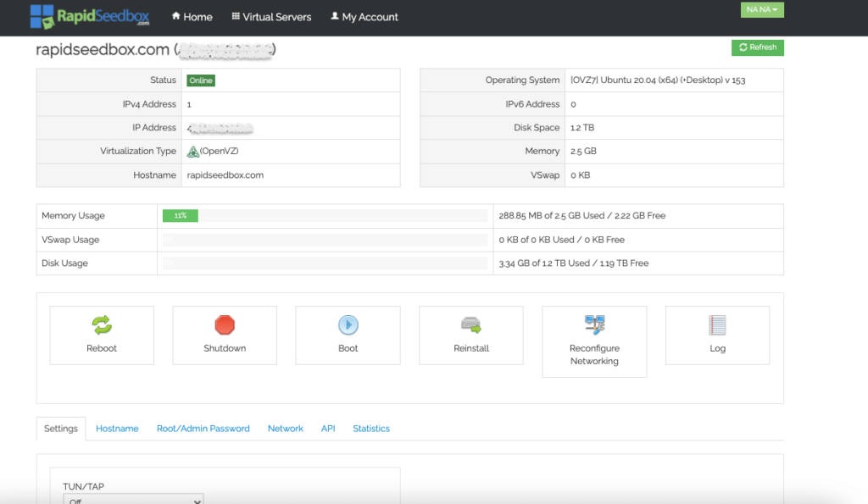The height and width of the screenshot is (504, 868).
Task: Click the Log notepad icon
Action: tap(717, 325)
